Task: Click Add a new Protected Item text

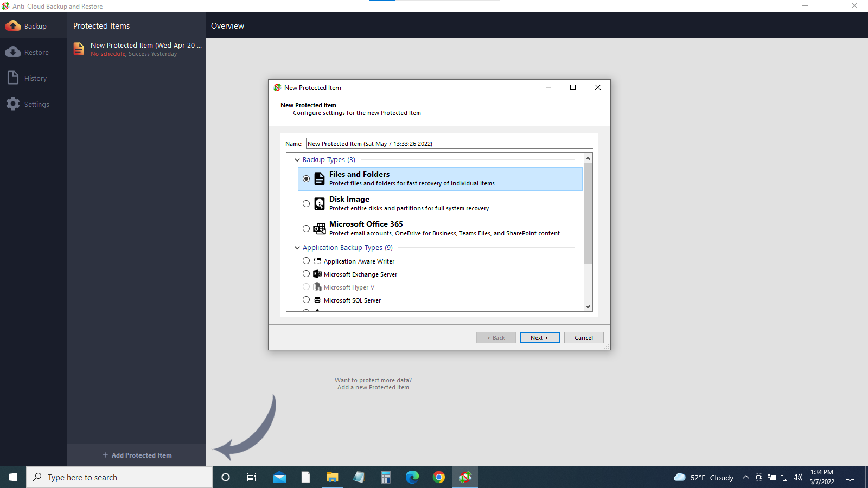Action: tap(373, 387)
